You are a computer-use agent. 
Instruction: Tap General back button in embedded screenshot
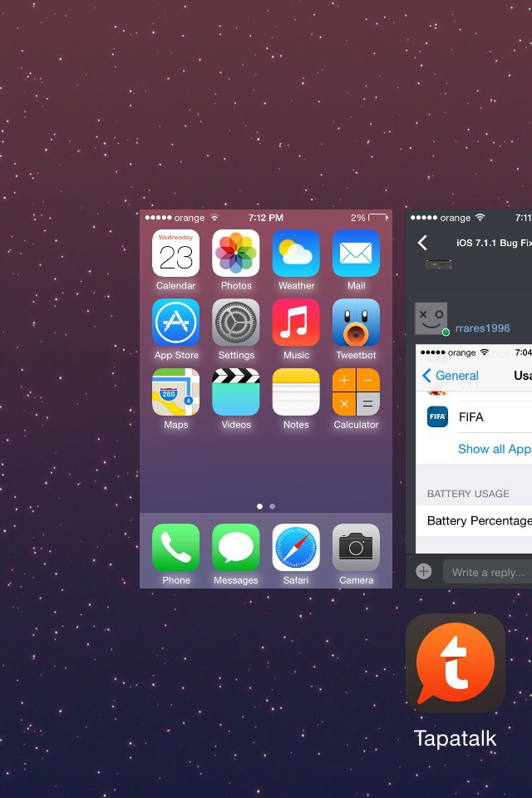[x=450, y=376]
